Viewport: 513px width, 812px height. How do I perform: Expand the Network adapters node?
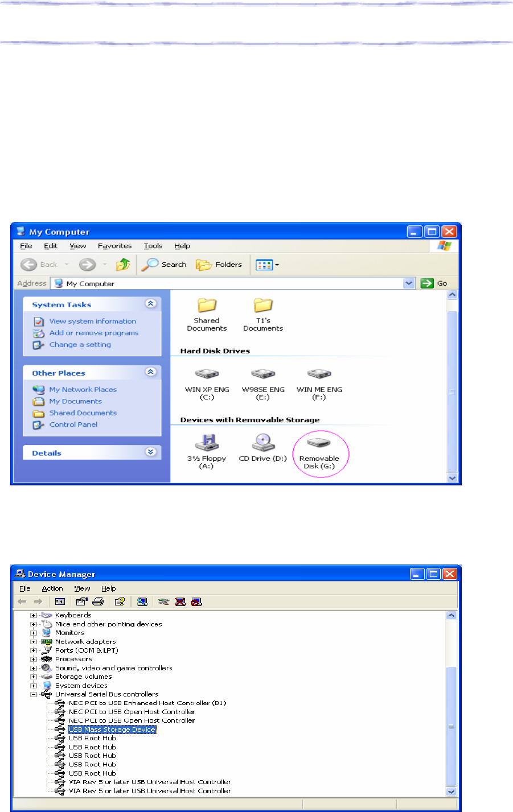(x=34, y=642)
